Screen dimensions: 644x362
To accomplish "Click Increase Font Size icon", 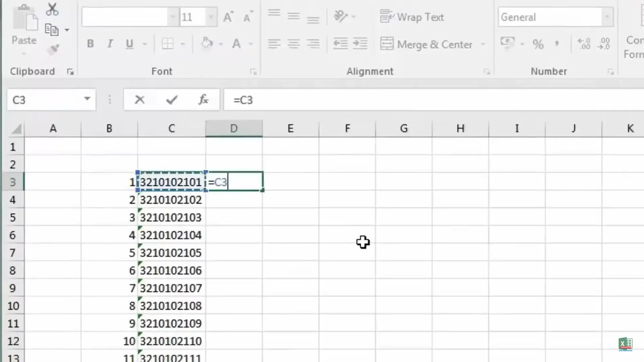I will tap(228, 17).
